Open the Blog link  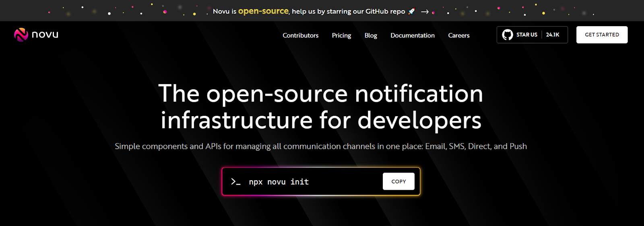(371, 35)
